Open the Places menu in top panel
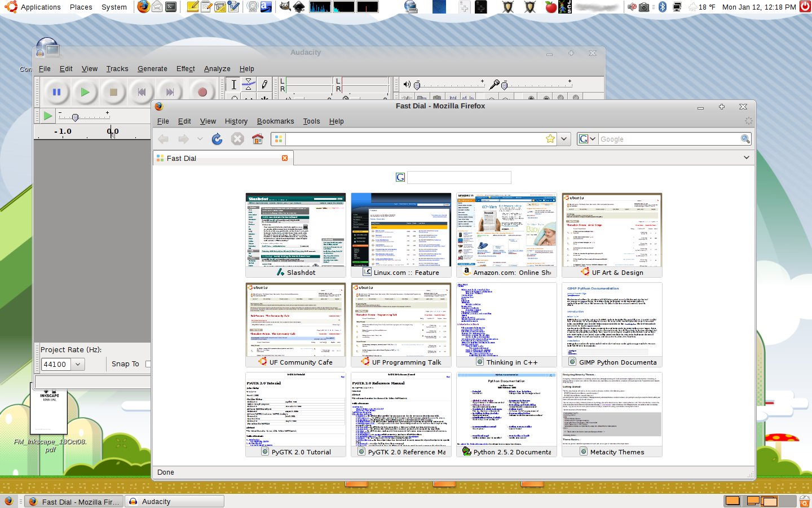Screen dimensions: 812x508 coord(81,7)
